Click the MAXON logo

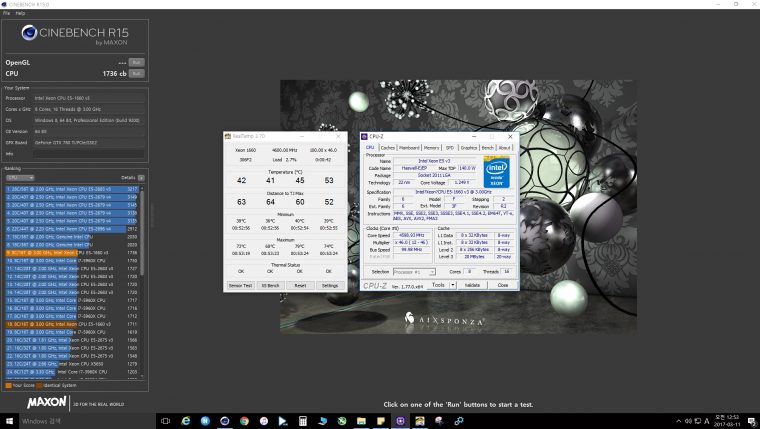click(x=47, y=402)
